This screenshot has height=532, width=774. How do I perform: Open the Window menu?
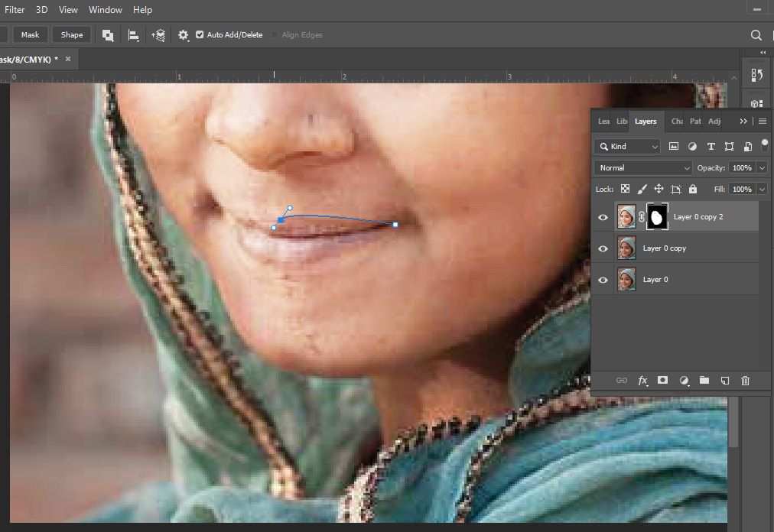(105, 10)
